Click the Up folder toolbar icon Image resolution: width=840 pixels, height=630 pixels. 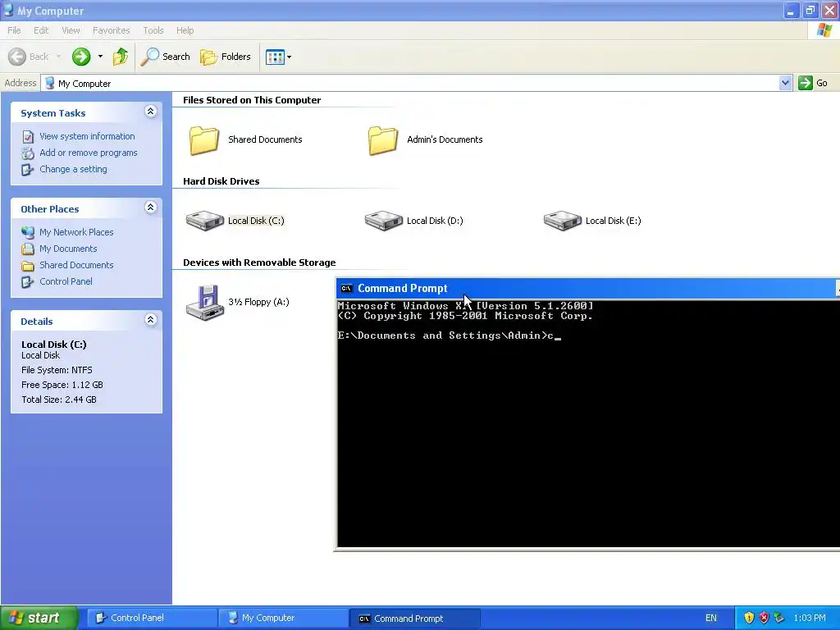pyautogui.click(x=121, y=57)
